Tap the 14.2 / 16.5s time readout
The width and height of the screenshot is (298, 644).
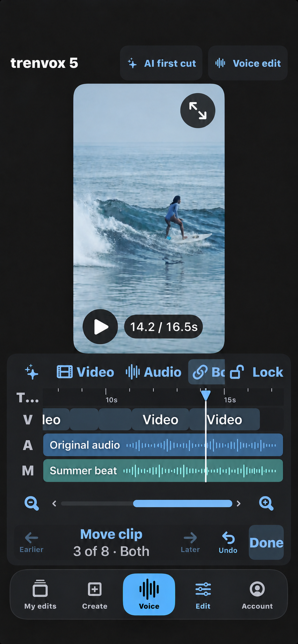[163, 327]
